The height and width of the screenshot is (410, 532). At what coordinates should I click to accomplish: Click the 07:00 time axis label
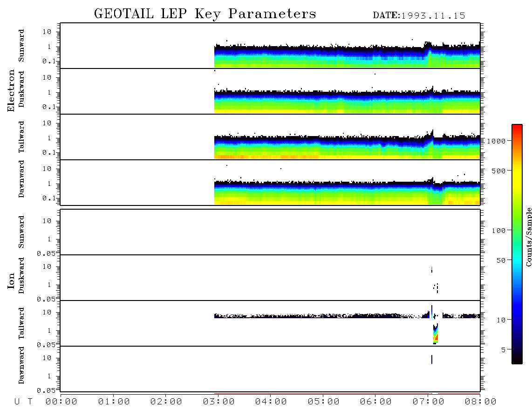[429, 402]
